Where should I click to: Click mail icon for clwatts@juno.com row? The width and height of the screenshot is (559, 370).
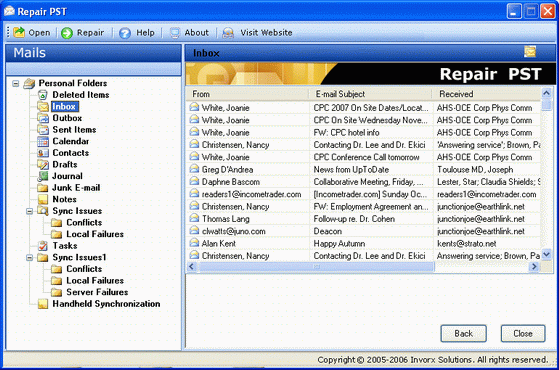(194, 231)
